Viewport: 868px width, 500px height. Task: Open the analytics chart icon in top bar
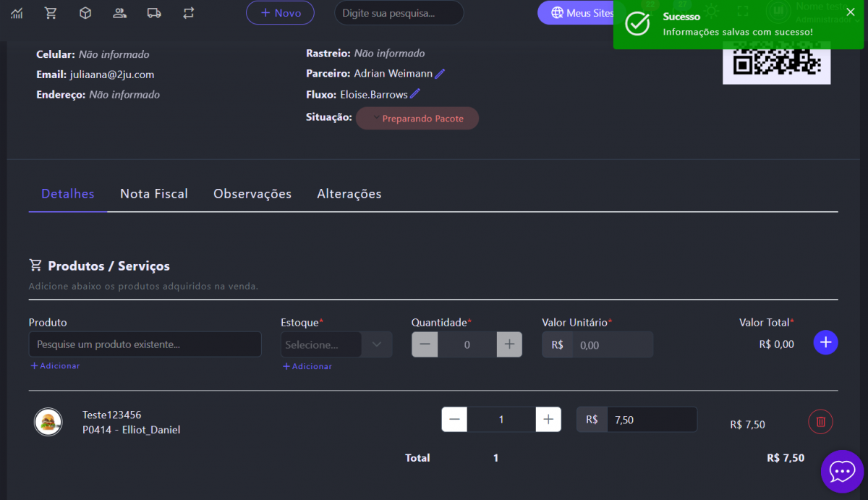pyautogui.click(x=17, y=13)
